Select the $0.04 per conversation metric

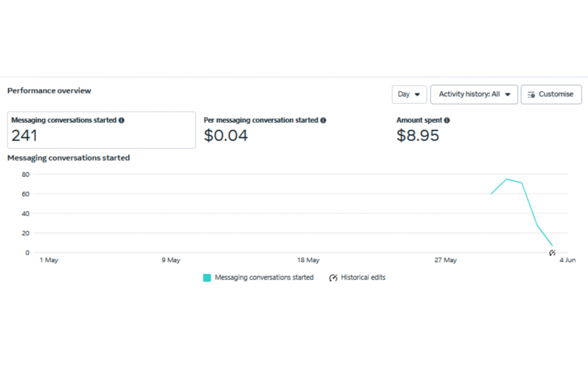click(x=226, y=136)
